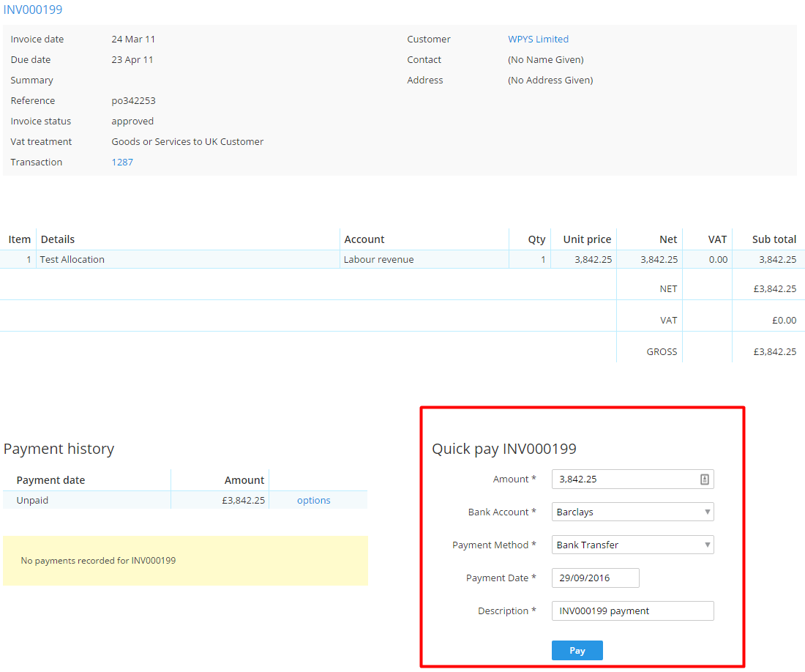Click the 'Quick pay INV000199' heading

(504, 449)
